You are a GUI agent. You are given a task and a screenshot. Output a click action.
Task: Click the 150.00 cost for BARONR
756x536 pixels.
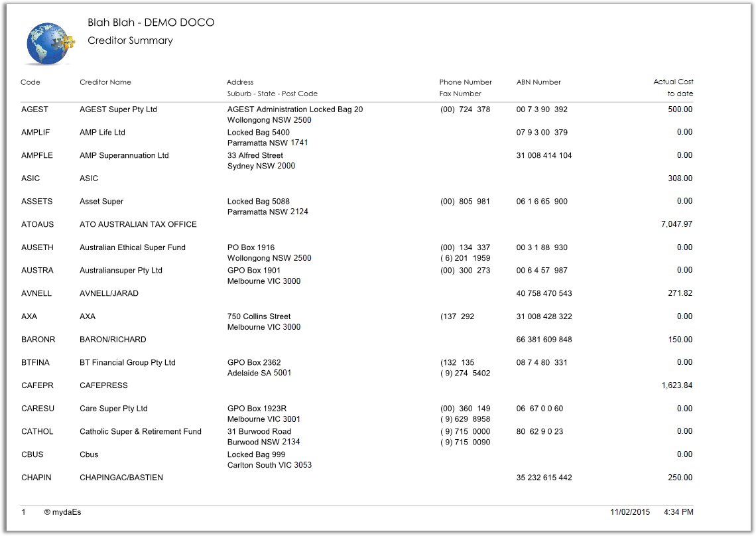(680, 340)
